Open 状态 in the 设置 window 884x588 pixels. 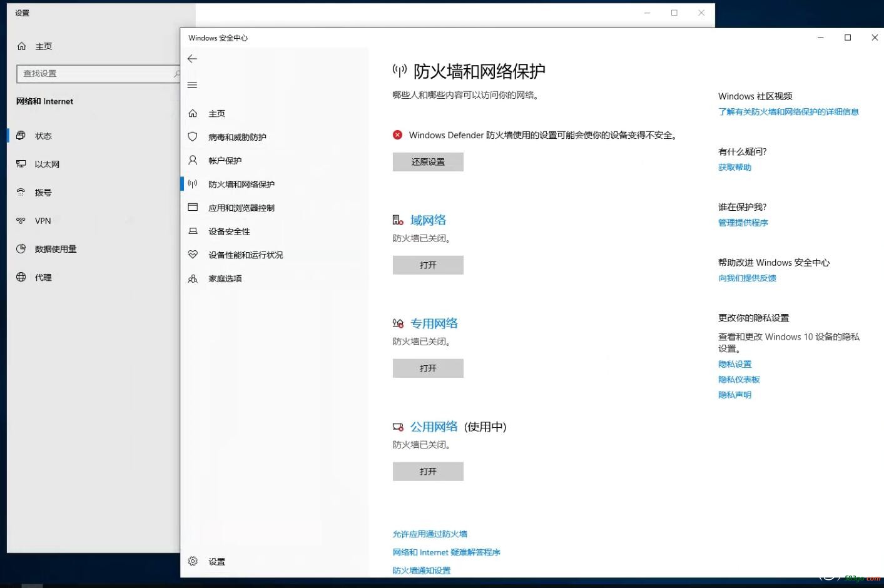point(43,136)
